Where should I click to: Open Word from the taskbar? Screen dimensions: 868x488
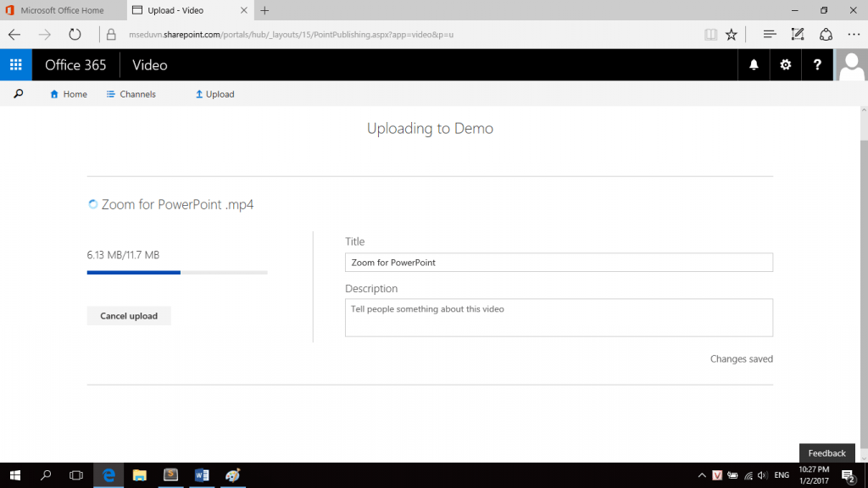coord(202,475)
